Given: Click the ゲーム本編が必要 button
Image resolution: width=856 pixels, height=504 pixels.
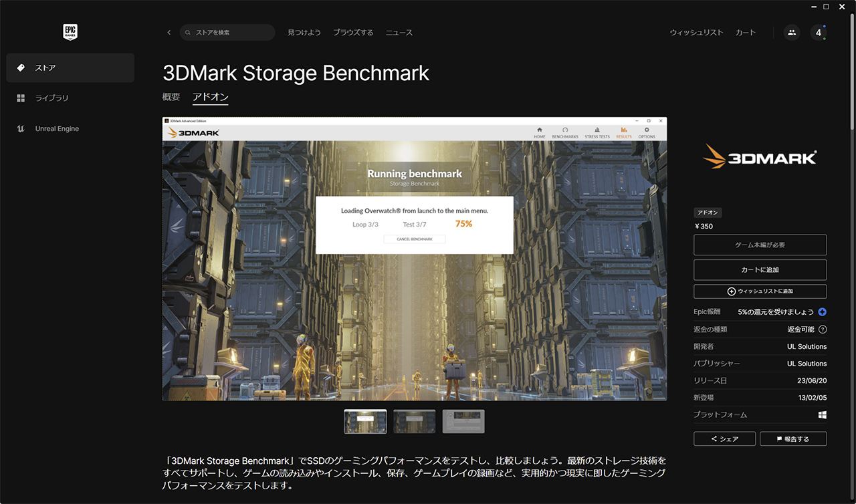Looking at the screenshot, I should click(x=760, y=245).
